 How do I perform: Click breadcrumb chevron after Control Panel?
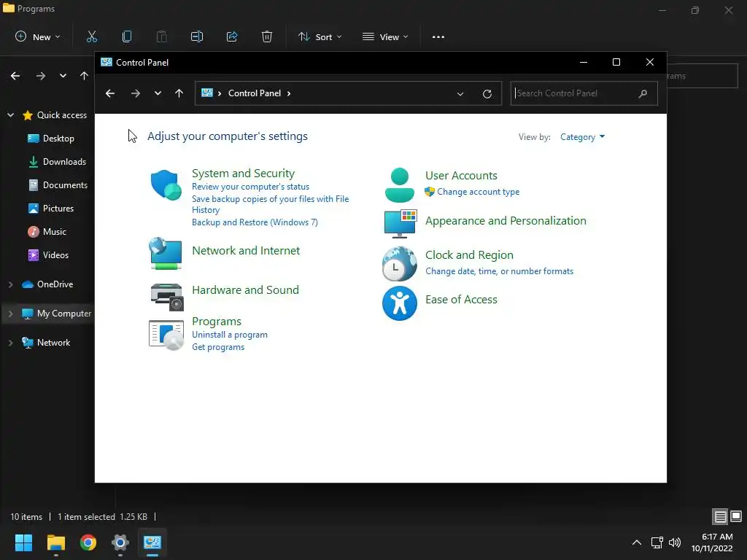point(289,93)
